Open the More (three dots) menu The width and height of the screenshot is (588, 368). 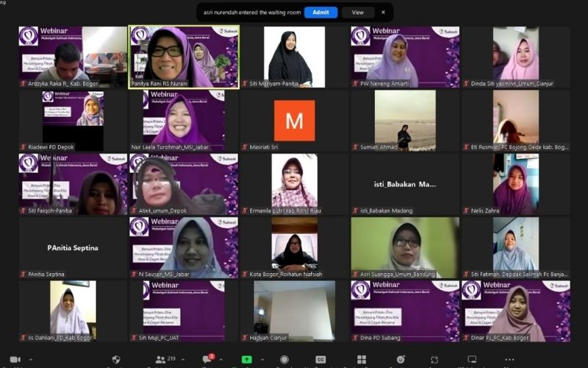[509, 360]
